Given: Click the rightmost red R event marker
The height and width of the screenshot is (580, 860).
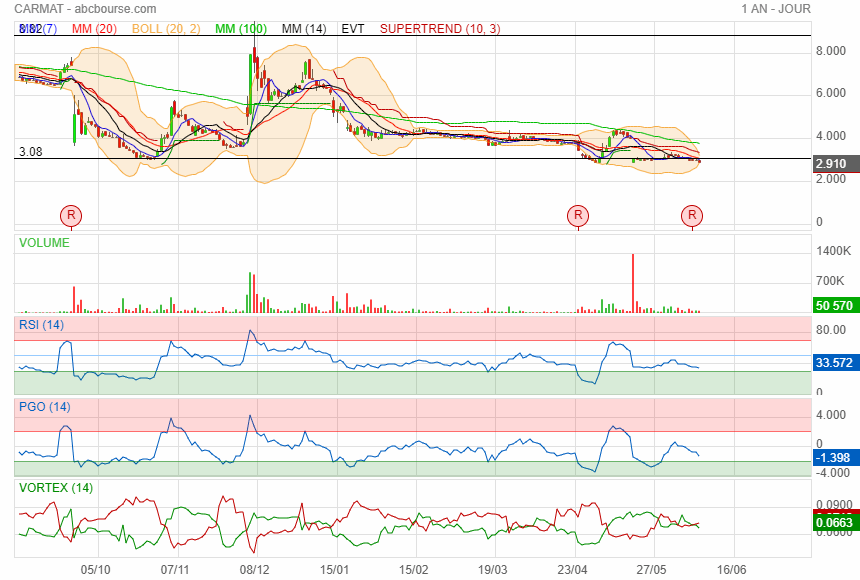Looking at the screenshot, I should coord(692,215).
